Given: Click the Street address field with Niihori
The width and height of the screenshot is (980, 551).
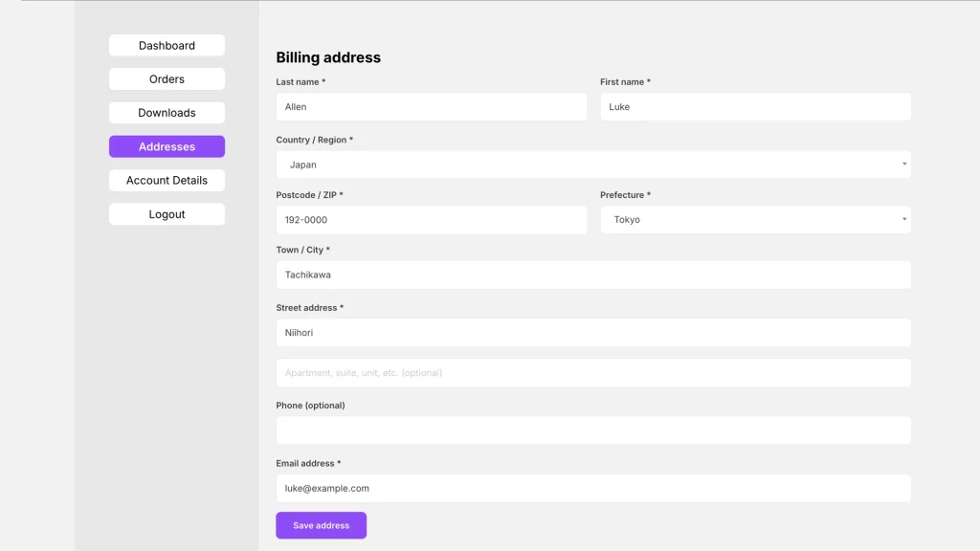Looking at the screenshot, I should click(x=592, y=333).
